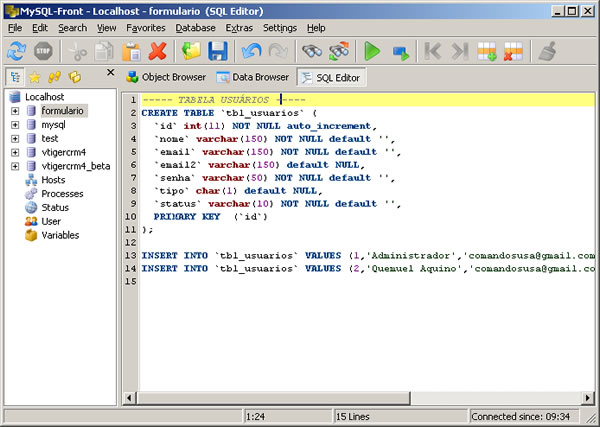The height and width of the screenshot is (427, 600).
Task: Switch to Object Browser tab
Action: [166, 77]
